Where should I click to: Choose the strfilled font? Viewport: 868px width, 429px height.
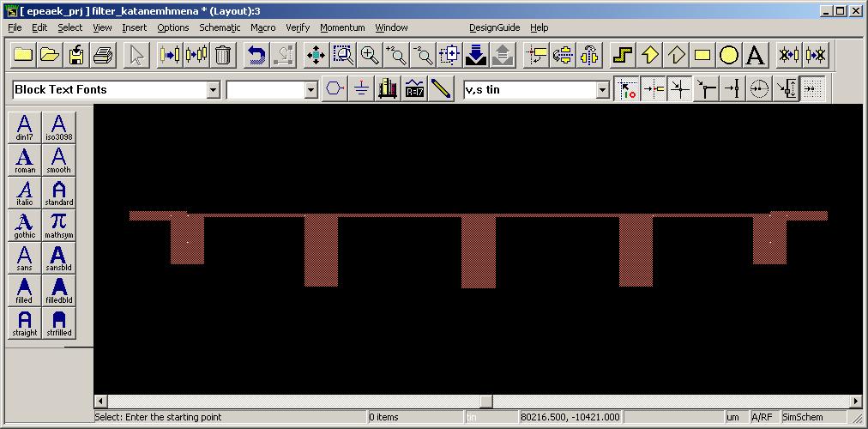(58, 323)
